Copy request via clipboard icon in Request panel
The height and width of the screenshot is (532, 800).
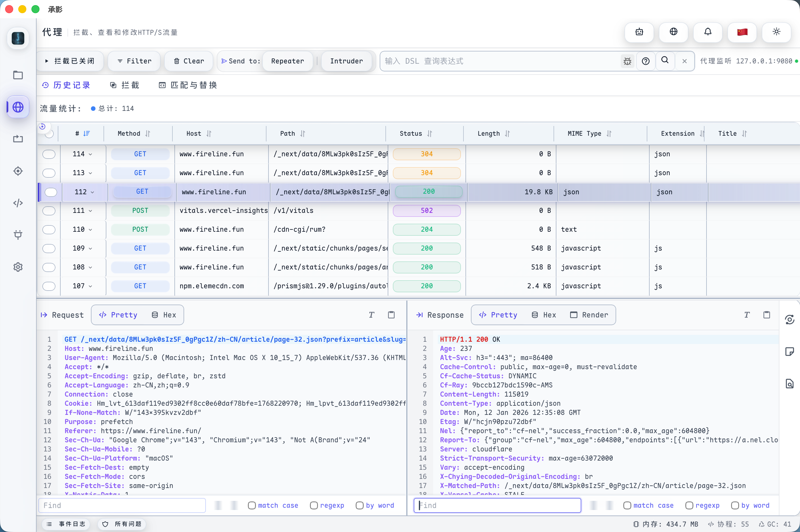(391, 315)
